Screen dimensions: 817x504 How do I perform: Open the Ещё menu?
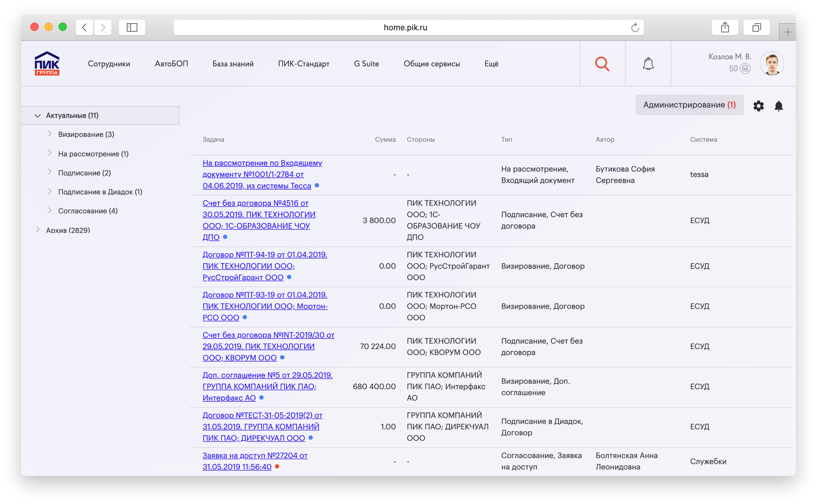[491, 64]
